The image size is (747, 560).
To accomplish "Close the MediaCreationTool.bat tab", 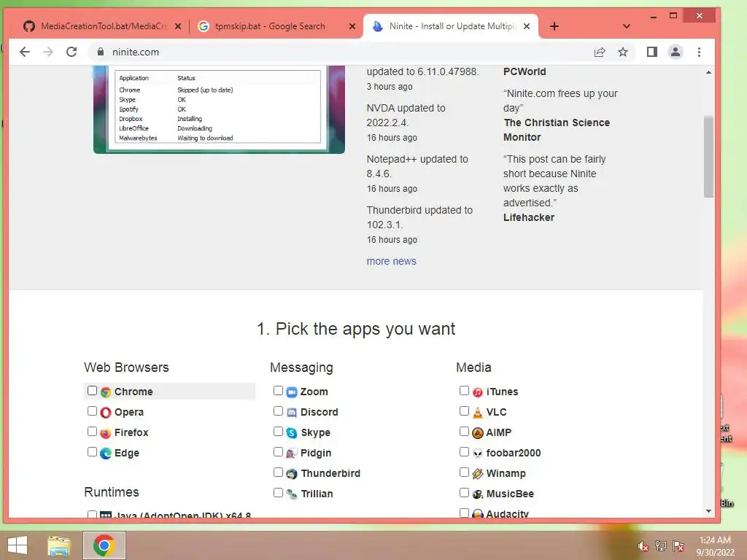I will [178, 26].
